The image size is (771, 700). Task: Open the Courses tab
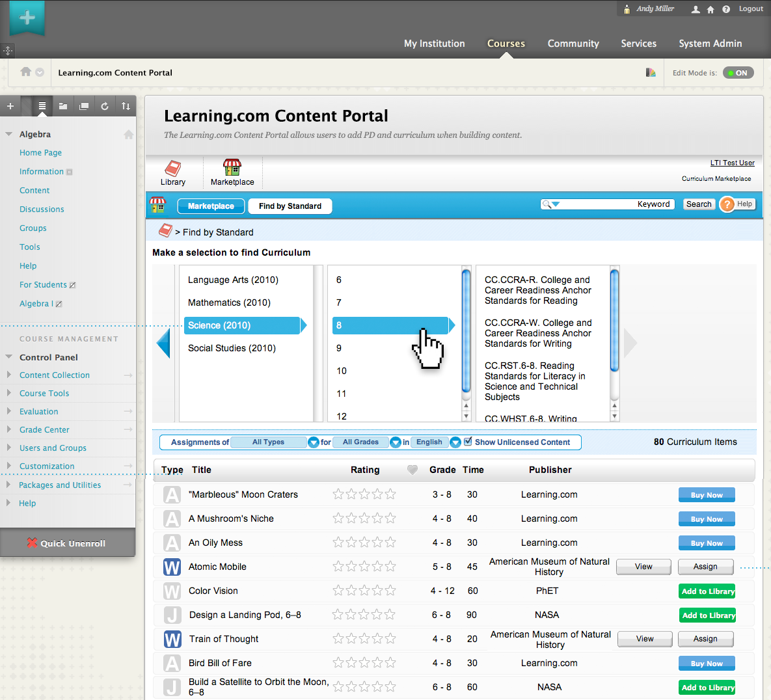click(x=506, y=43)
